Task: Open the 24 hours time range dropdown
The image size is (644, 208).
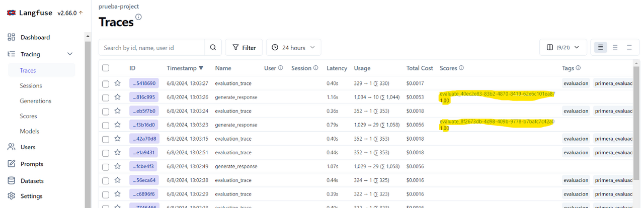Action: pyautogui.click(x=293, y=48)
